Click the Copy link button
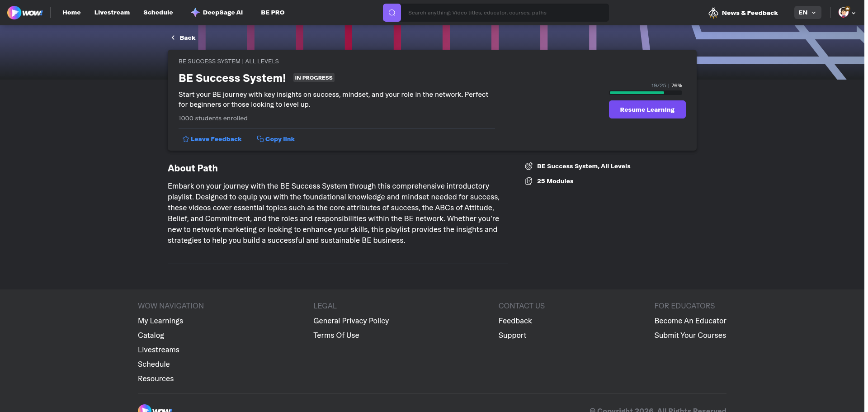 pos(276,139)
